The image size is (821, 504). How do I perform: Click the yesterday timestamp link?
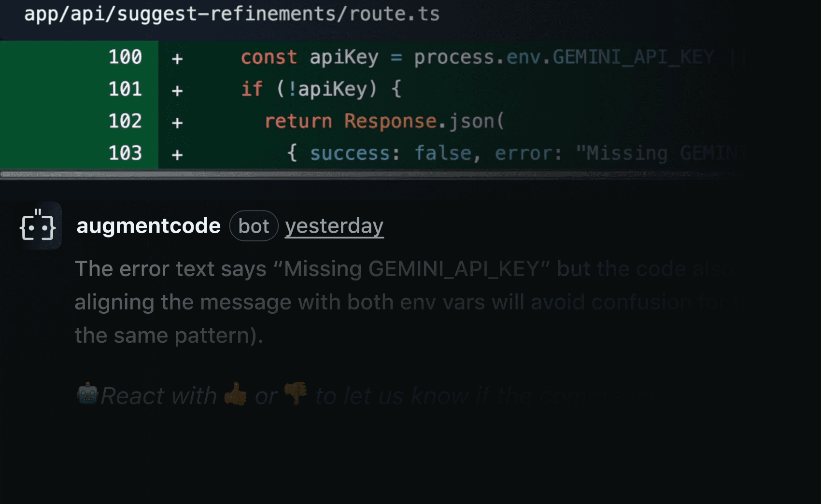coord(334,226)
